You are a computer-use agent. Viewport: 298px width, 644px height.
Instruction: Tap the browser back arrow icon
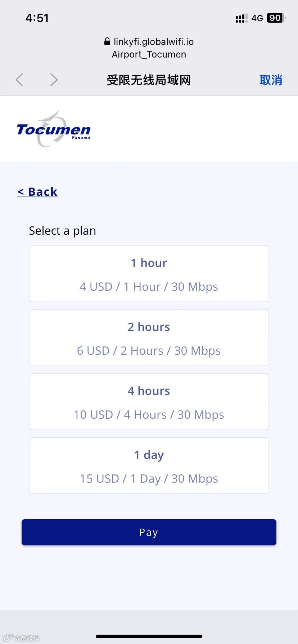(x=19, y=80)
